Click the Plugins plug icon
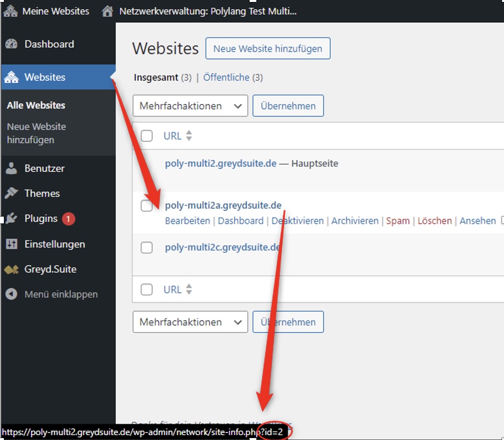 click(11, 219)
